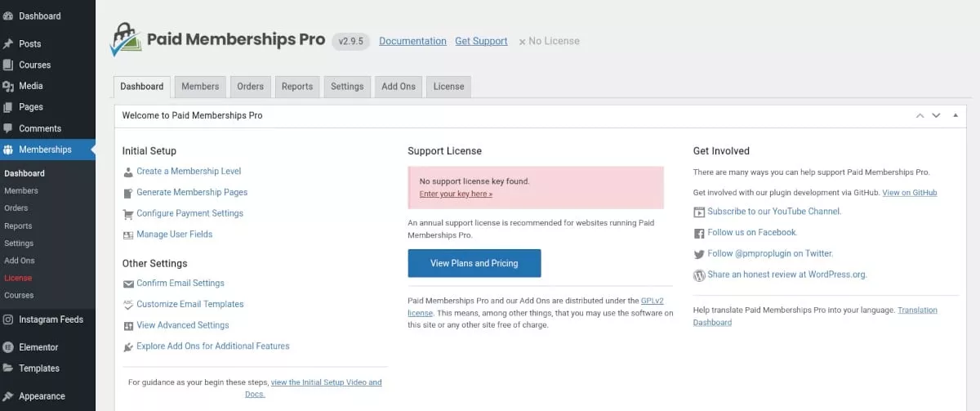Image resolution: width=980 pixels, height=411 pixels.
Task: Open Reports in the Memberships submenu
Action: coord(18,226)
